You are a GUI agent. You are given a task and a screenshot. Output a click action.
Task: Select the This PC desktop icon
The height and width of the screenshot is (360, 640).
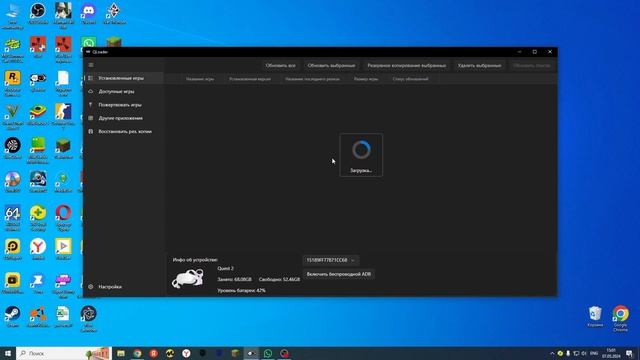tap(13, 16)
